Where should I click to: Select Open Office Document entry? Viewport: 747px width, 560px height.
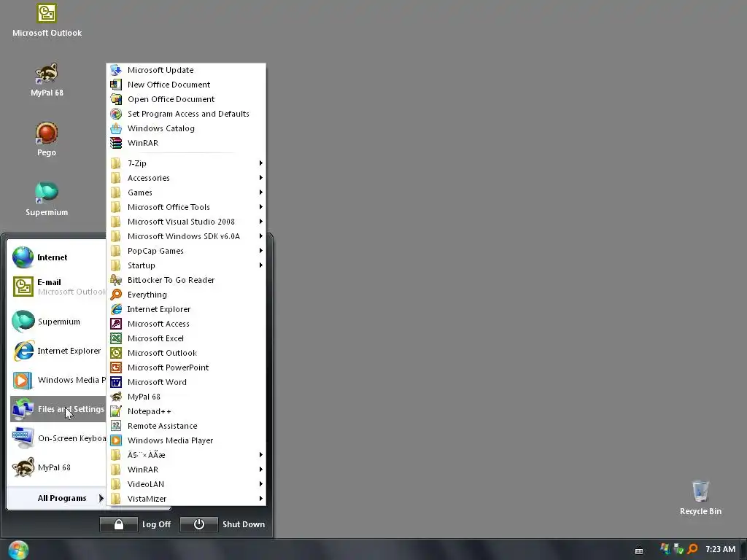point(186,99)
